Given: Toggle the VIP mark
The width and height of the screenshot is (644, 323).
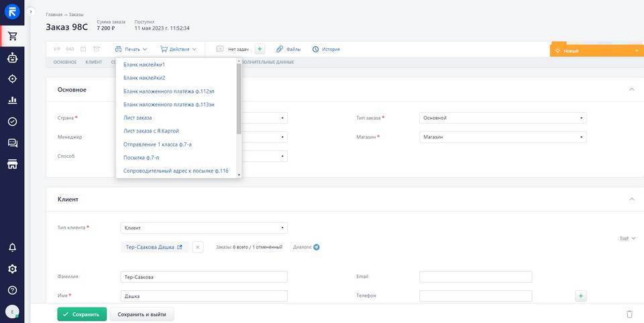Looking at the screenshot, I should click(x=56, y=49).
